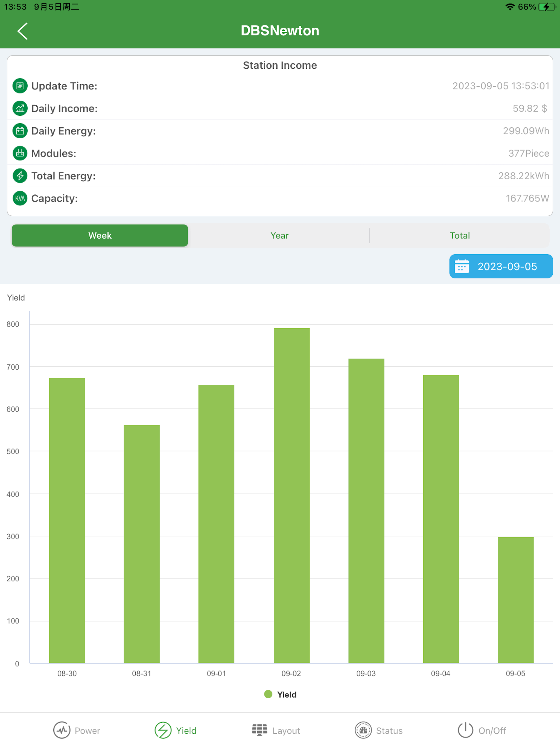Select the 09-02 yield bar
This screenshot has width=560, height=747.
pos(291,495)
